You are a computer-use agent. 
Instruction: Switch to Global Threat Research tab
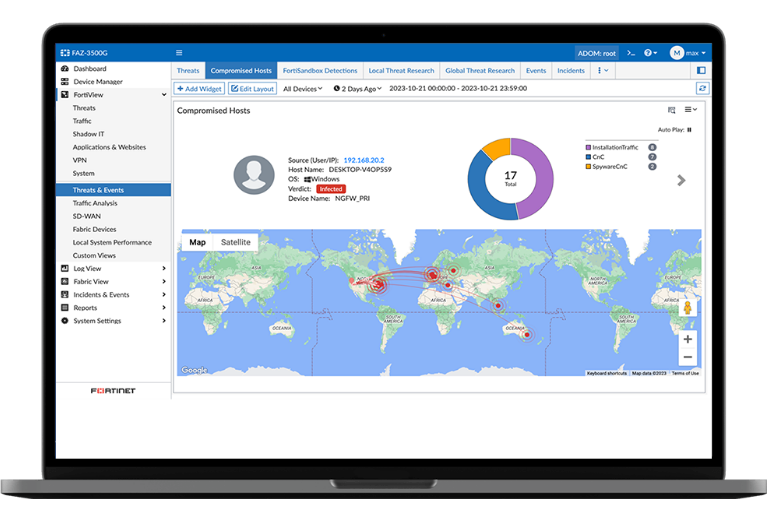[480, 70]
